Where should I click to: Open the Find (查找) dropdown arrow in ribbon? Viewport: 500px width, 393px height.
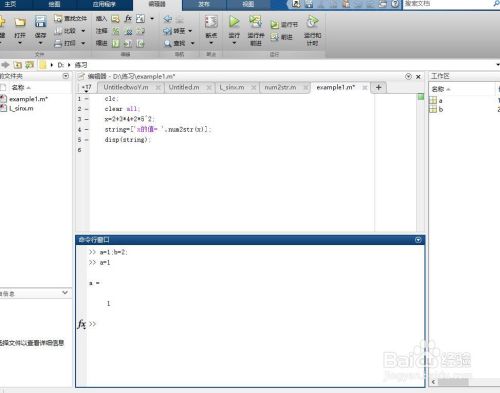coord(192,43)
